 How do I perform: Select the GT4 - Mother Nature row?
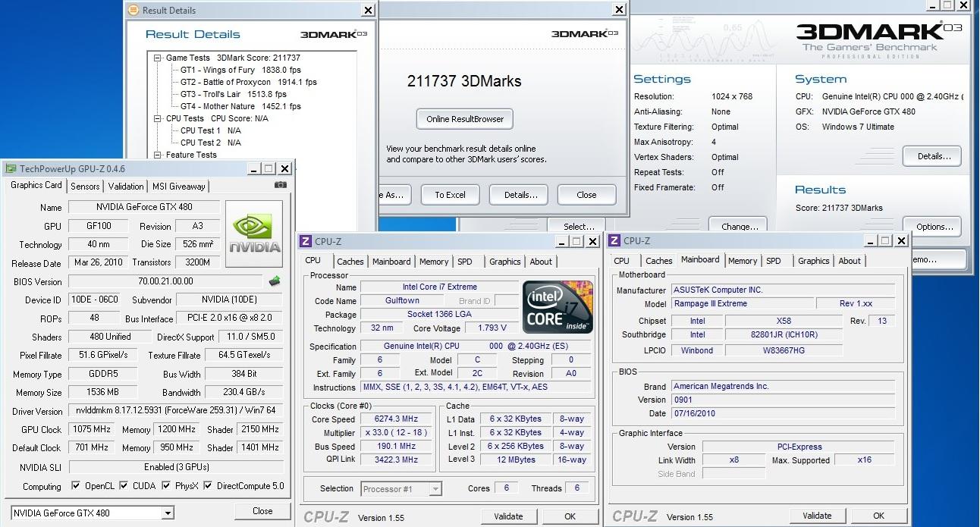240,106
